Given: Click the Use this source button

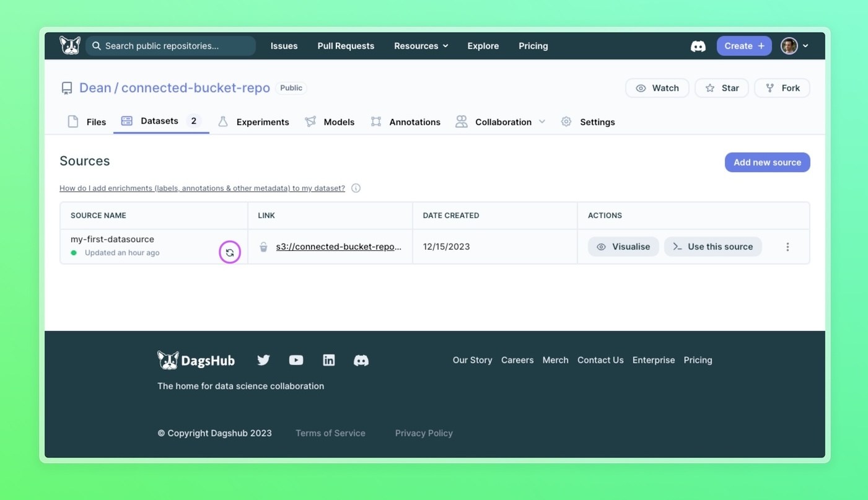Looking at the screenshot, I should (712, 247).
